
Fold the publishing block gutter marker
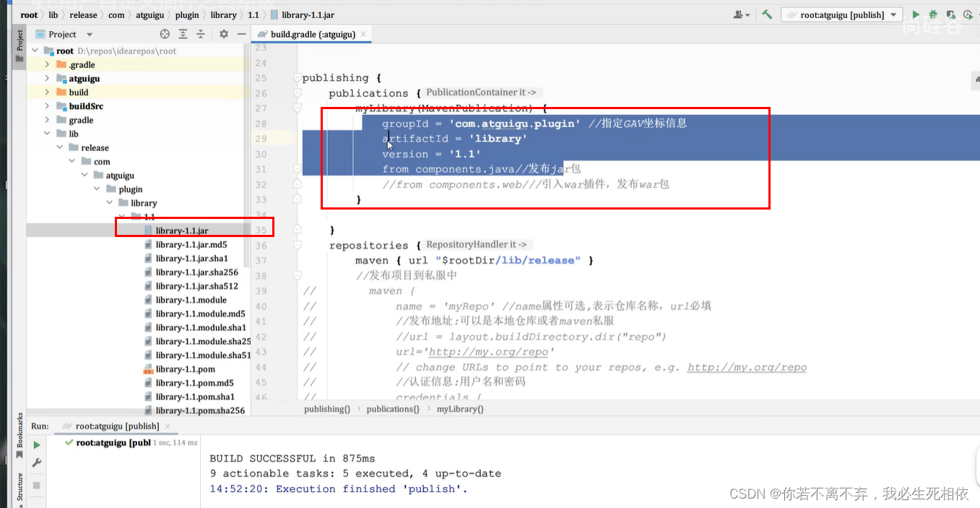click(297, 78)
